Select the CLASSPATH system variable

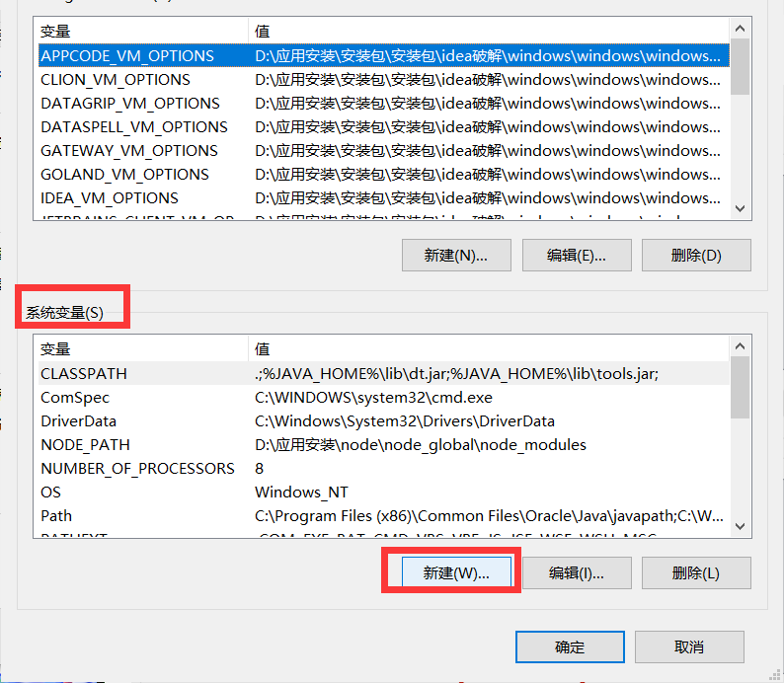(x=383, y=374)
